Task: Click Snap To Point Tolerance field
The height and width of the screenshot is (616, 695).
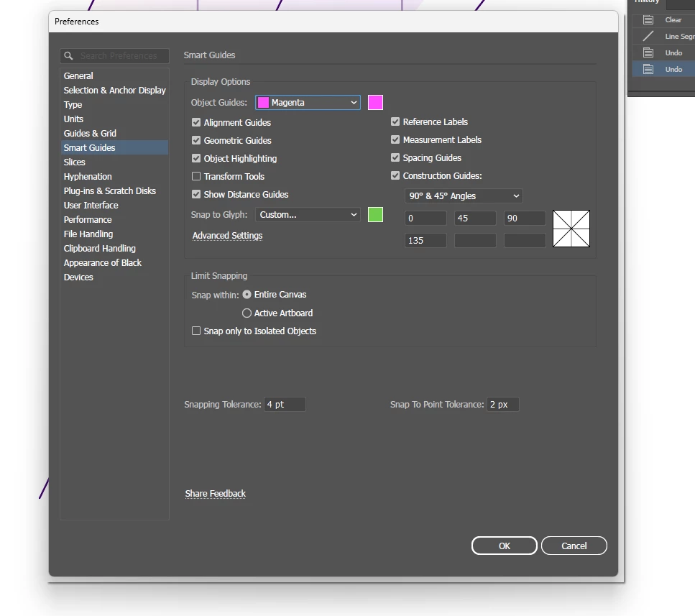Action: pyautogui.click(x=502, y=404)
